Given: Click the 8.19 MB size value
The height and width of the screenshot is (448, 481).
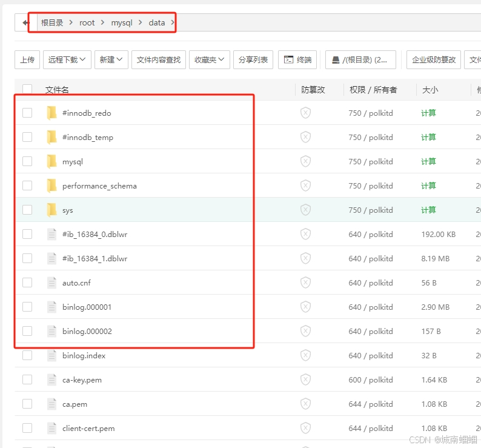Looking at the screenshot, I should [x=436, y=258].
